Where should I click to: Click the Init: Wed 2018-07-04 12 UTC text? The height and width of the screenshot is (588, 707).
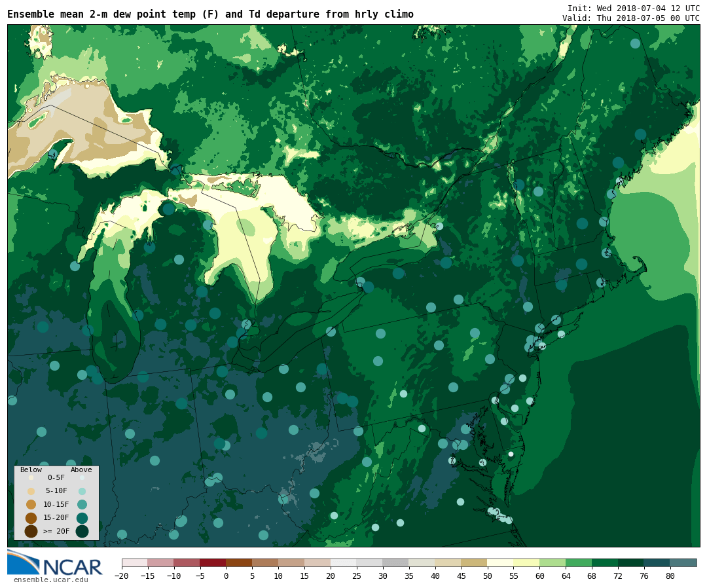633,8
